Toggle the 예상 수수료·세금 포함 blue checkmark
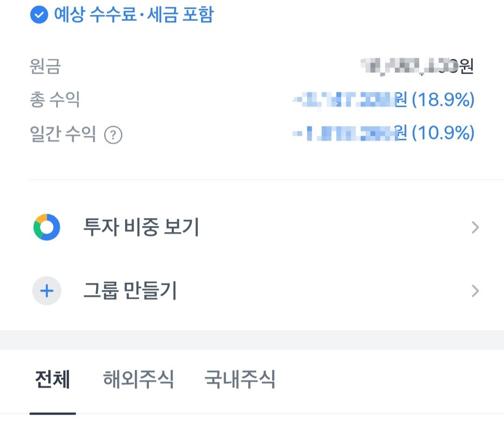Image resolution: width=504 pixels, height=425 pixels. 39,15
